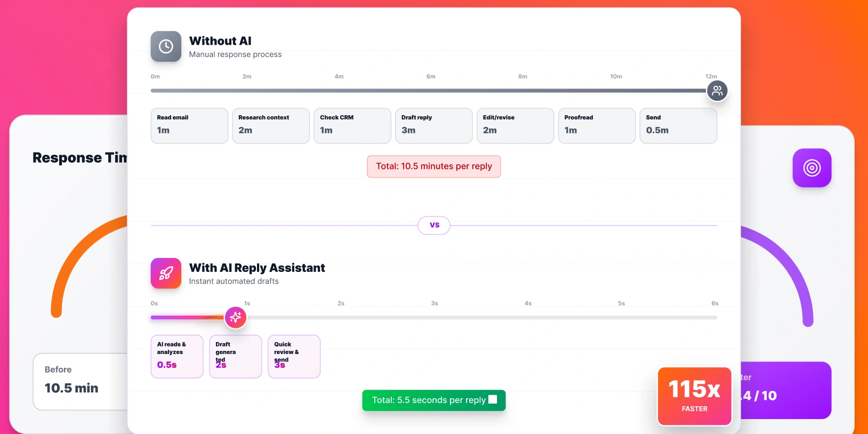Select the Check CRM step card

tap(352, 126)
